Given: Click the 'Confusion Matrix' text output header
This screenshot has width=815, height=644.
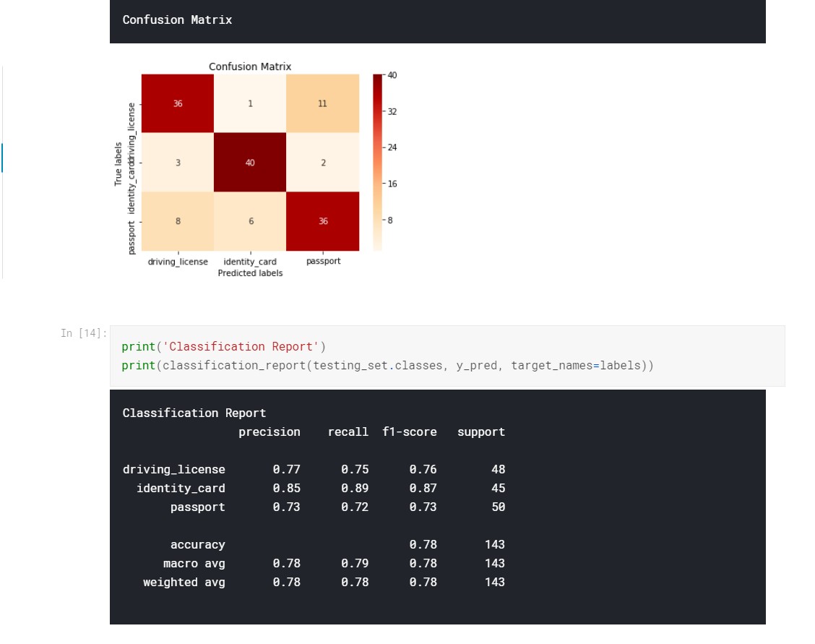Looking at the screenshot, I should tap(178, 20).
